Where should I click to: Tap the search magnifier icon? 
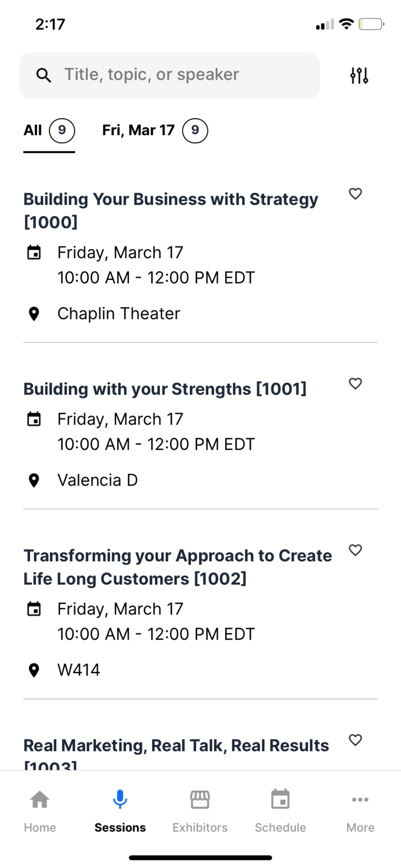tap(43, 75)
